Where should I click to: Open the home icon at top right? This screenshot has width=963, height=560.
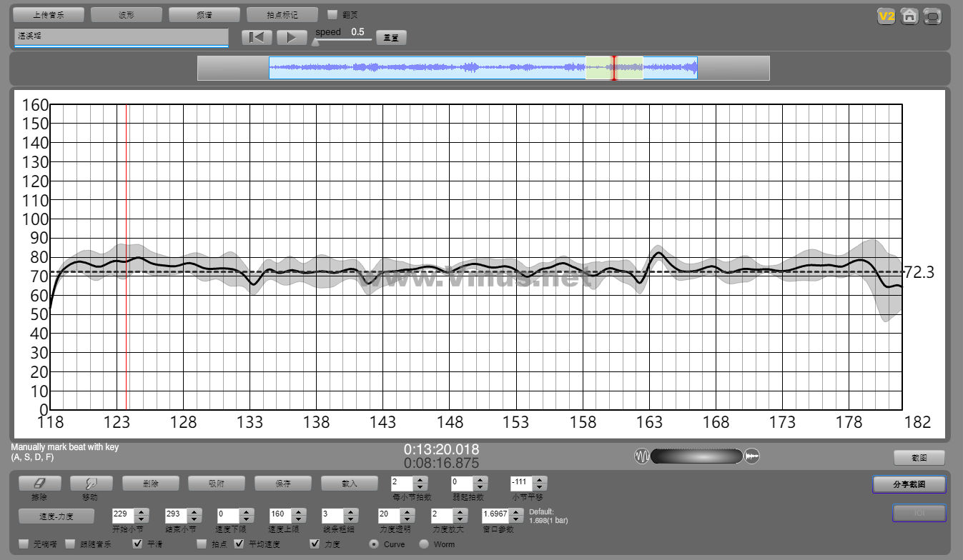tap(909, 16)
